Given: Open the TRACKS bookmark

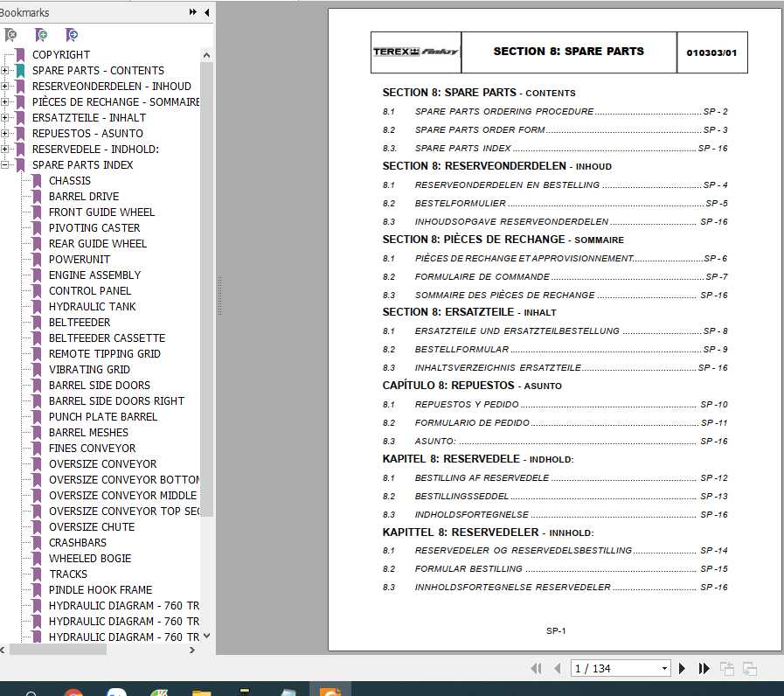Looking at the screenshot, I should 68,574.
